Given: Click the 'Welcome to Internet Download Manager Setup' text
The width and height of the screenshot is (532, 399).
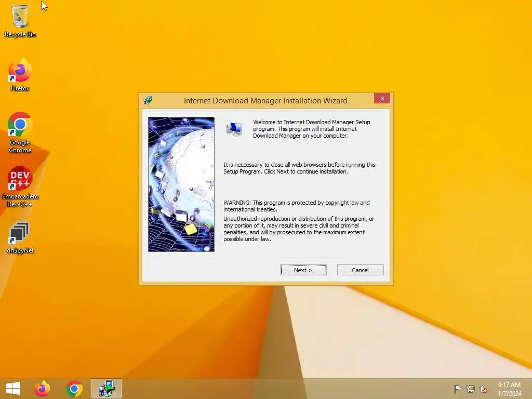Looking at the screenshot, I should click(x=312, y=129).
